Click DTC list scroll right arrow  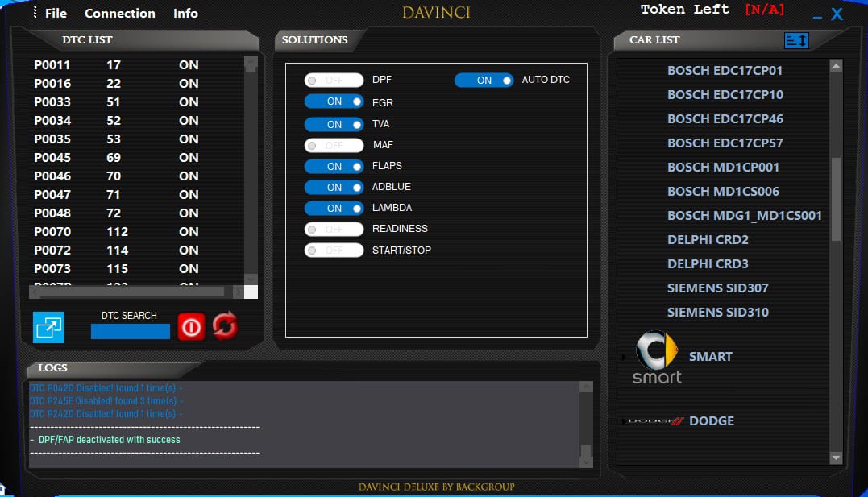click(x=238, y=292)
